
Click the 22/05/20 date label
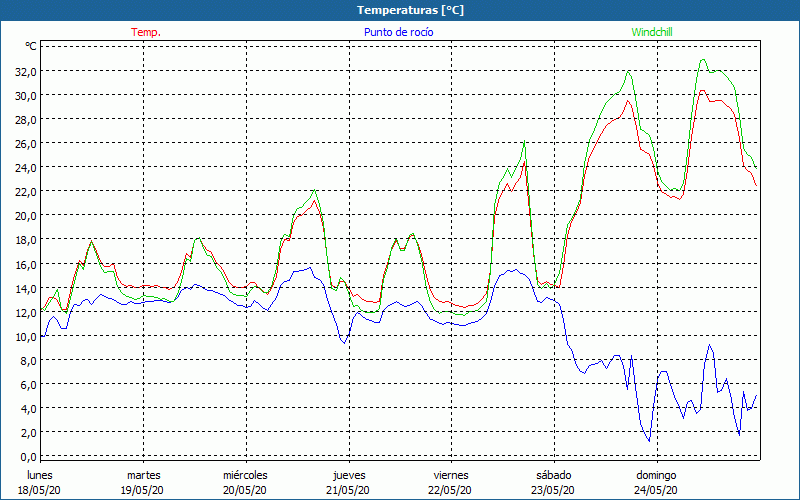pyautogui.click(x=449, y=490)
